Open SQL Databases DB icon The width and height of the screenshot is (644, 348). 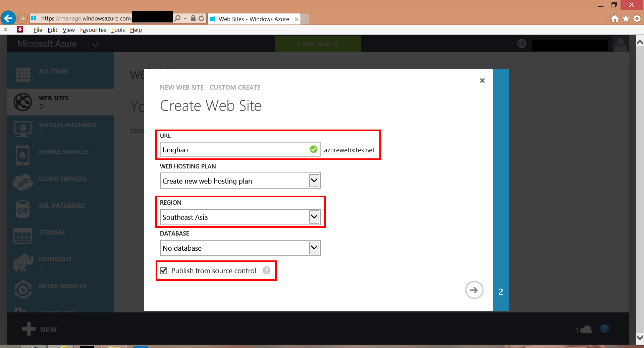click(23, 209)
